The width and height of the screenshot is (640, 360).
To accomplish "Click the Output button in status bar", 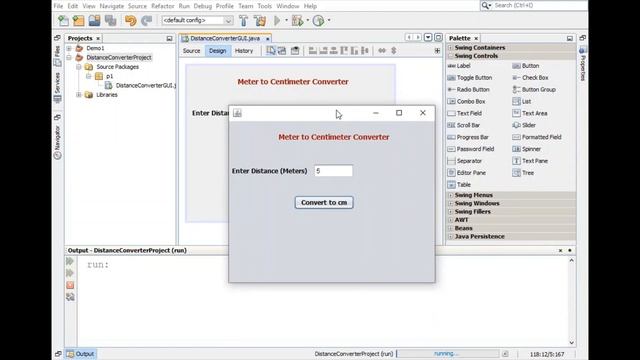I will click(81, 354).
